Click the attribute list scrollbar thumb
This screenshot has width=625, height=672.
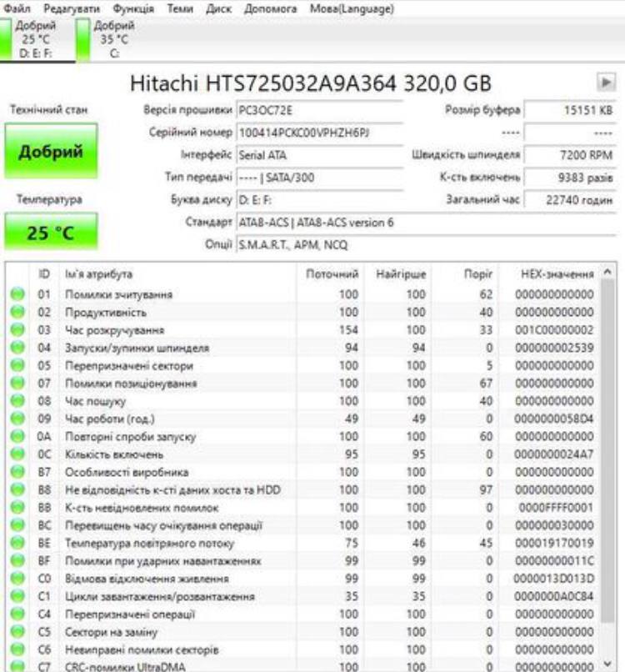607,451
